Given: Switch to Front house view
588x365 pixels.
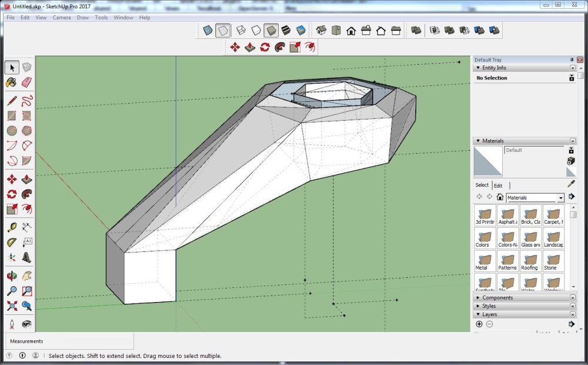Looking at the screenshot, I should point(351,31).
